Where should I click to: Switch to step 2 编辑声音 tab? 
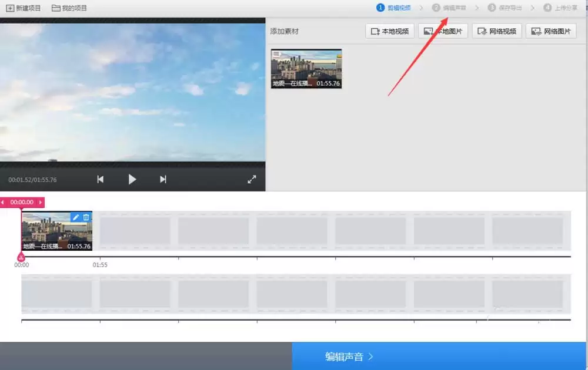(x=449, y=8)
